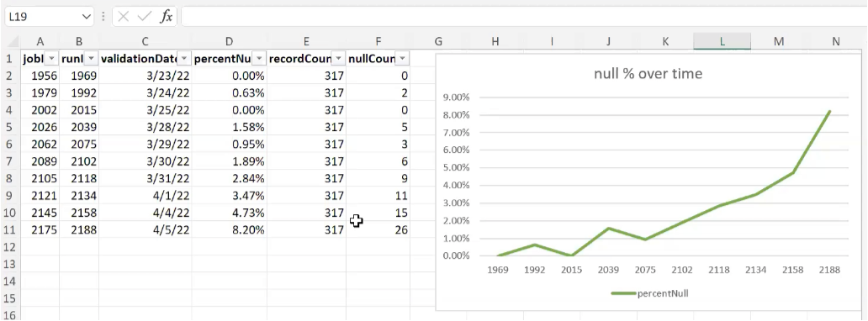Open filter dropdown for jobId column
The height and width of the screenshot is (321, 868).
(51, 59)
